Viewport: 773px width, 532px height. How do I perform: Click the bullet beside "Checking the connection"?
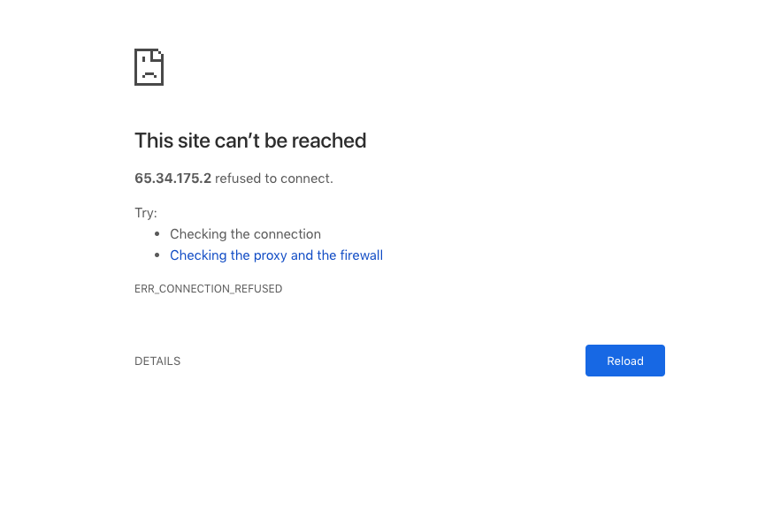tap(157, 233)
